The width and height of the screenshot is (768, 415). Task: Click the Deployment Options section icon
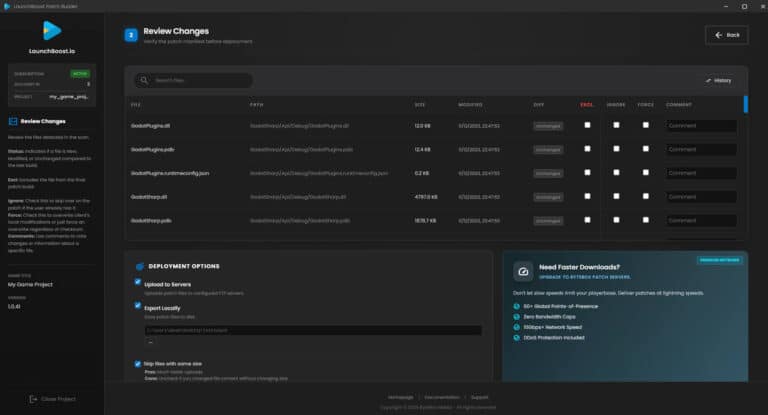click(140, 267)
